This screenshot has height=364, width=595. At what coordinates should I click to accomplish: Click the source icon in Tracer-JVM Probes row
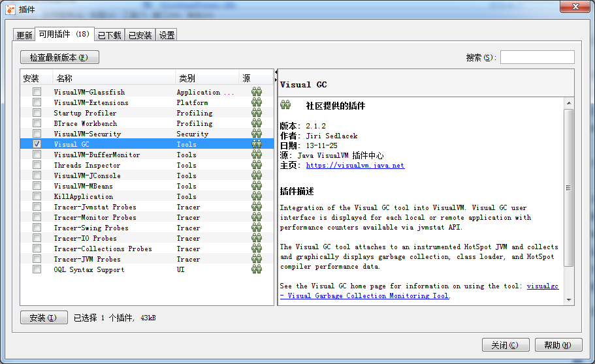point(257,258)
